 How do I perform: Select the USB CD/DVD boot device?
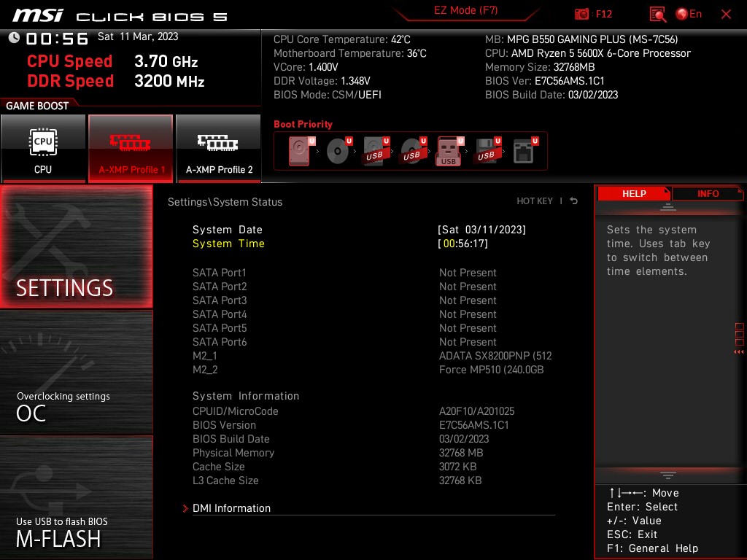click(x=414, y=151)
